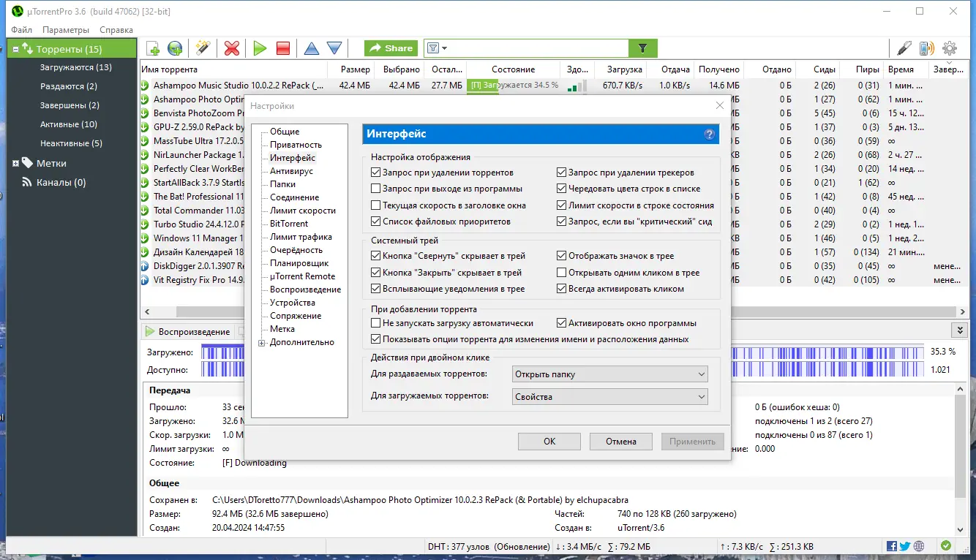Viewport: 976px width, 560px height.
Task: Click the Отмена button
Action: click(x=621, y=441)
